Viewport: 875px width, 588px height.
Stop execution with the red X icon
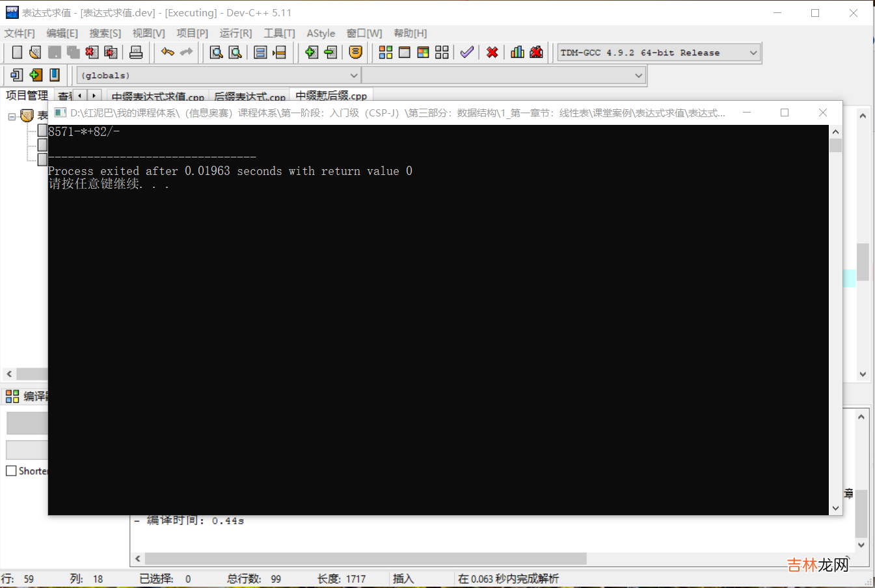point(492,53)
